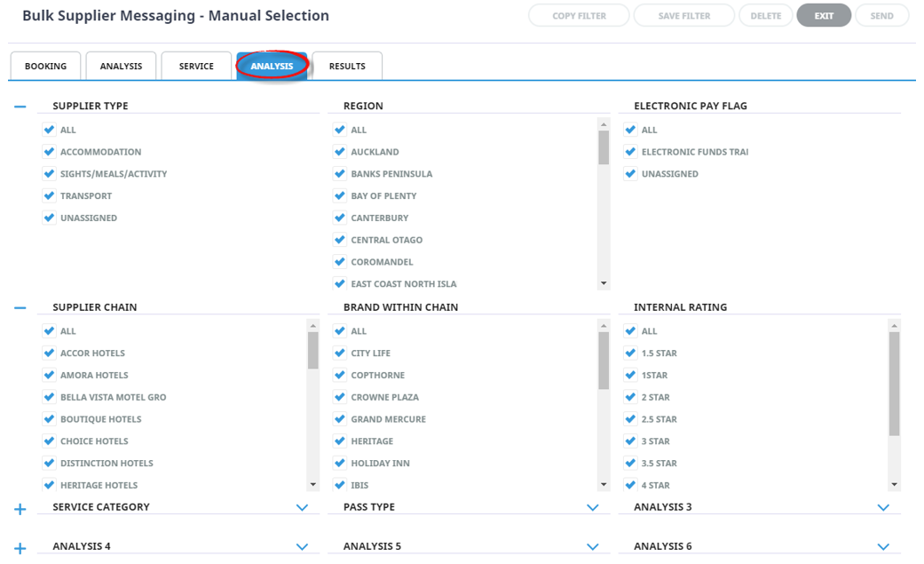The height and width of the screenshot is (564, 924).
Task: Click the Brand Within Chain scroll-down arrow
Action: click(x=604, y=485)
